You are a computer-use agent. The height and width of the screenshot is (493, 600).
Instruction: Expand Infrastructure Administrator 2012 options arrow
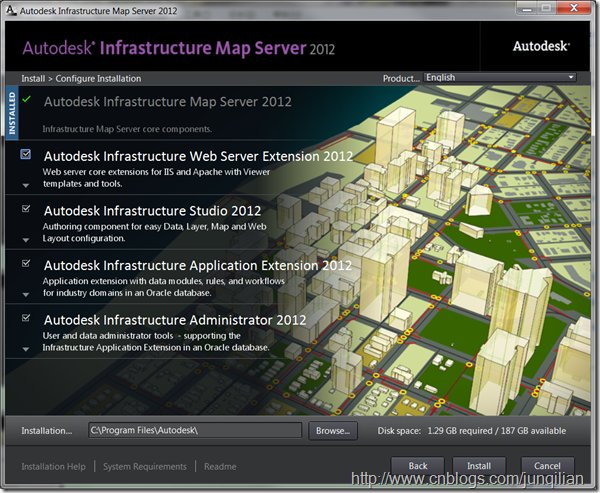(26, 349)
